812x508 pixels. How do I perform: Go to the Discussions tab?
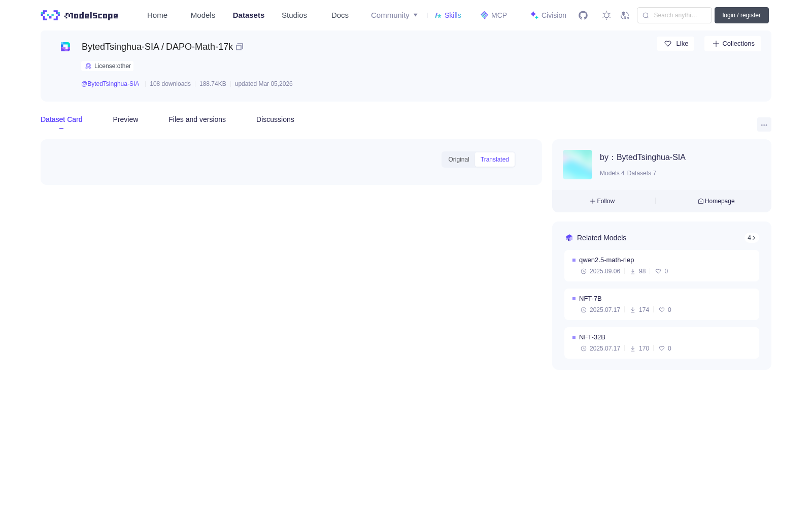click(x=275, y=119)
